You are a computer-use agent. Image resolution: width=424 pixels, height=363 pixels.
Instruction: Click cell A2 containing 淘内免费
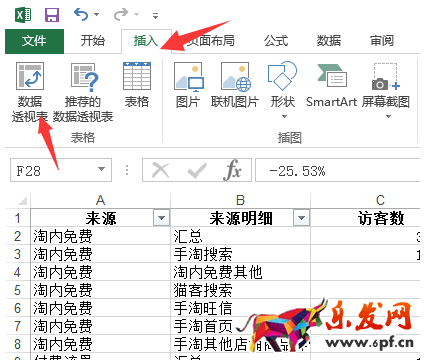pyautogui.click(x=100, y=236)
